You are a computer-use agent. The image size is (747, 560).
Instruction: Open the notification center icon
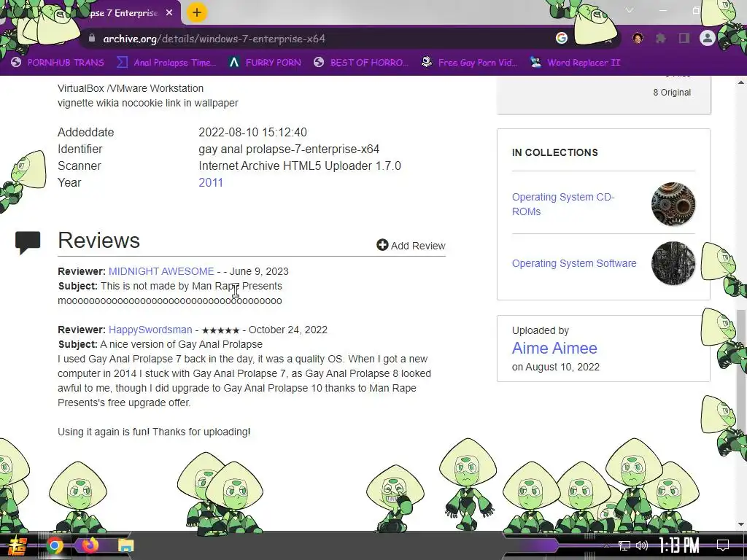pos(723,545)
